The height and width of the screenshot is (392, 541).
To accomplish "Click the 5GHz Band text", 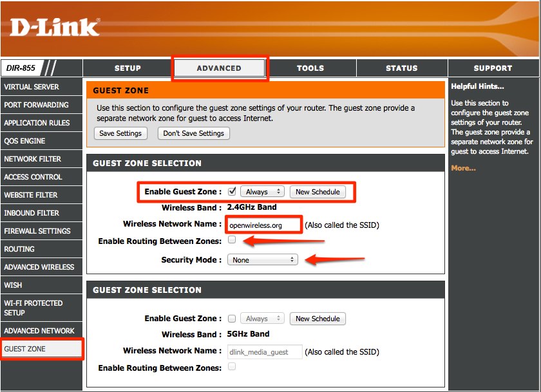I will pyautogui.click(x=248, y=334).
